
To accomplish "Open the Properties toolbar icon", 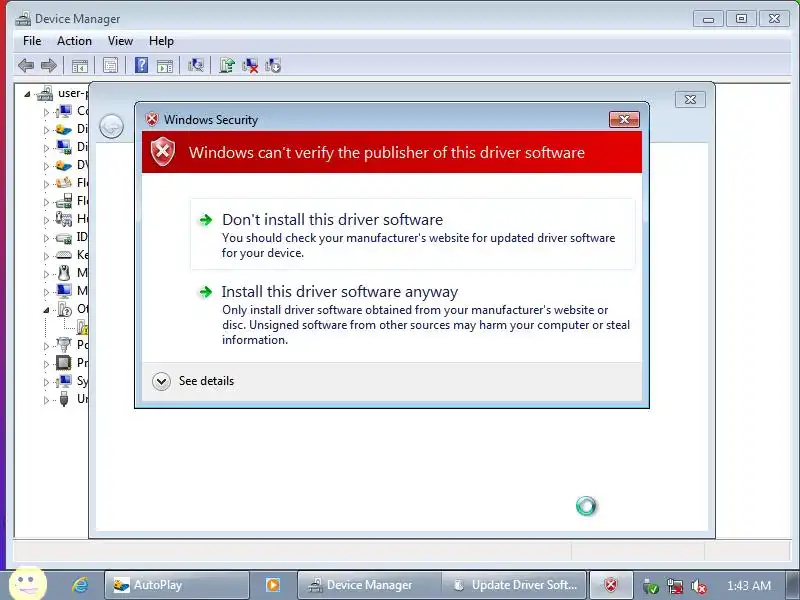I will [110, 65].
